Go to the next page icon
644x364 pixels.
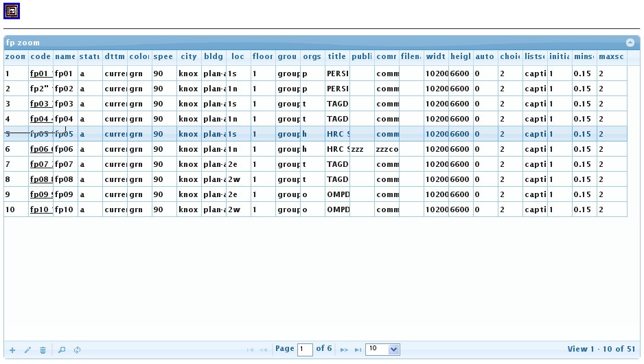(x=344, y=350)
